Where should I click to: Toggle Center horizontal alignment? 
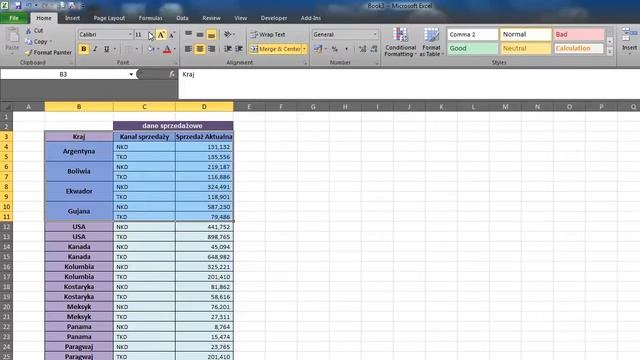(200, 49)
